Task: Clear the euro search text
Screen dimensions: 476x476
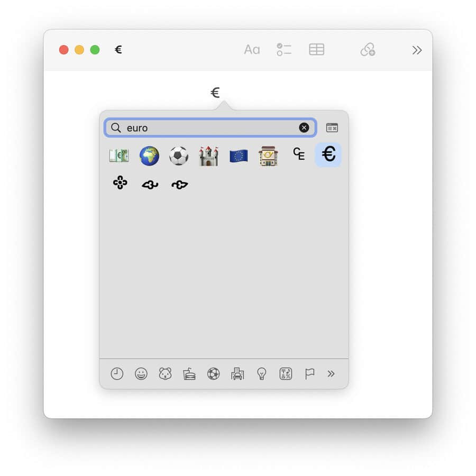Action: tap(304, 127)
